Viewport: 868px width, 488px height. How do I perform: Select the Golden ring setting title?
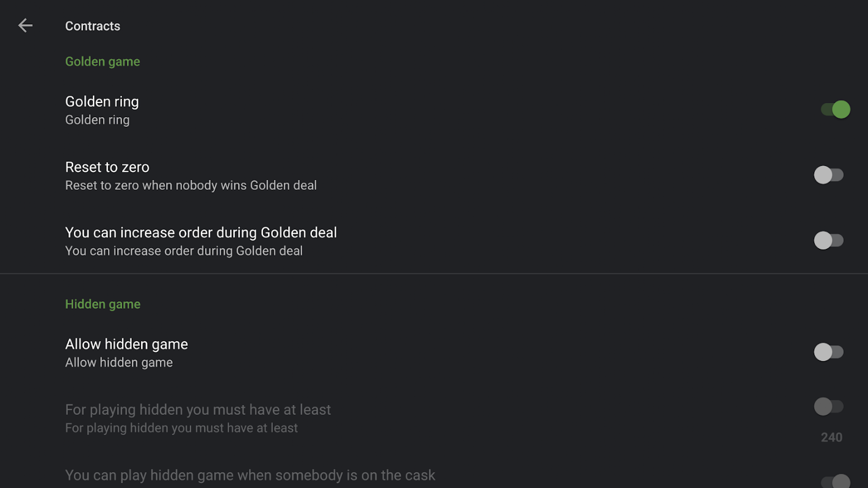[102, 102]
